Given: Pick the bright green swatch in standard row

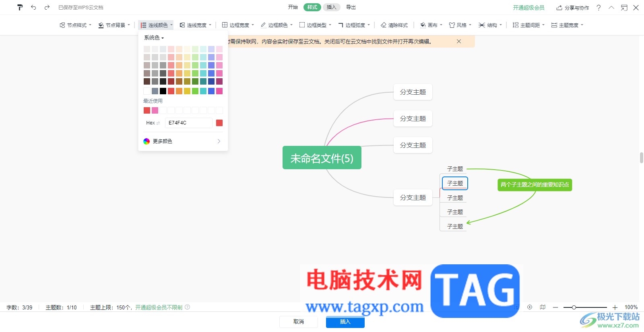Looking at the screenshot, I should click(195, 91).
